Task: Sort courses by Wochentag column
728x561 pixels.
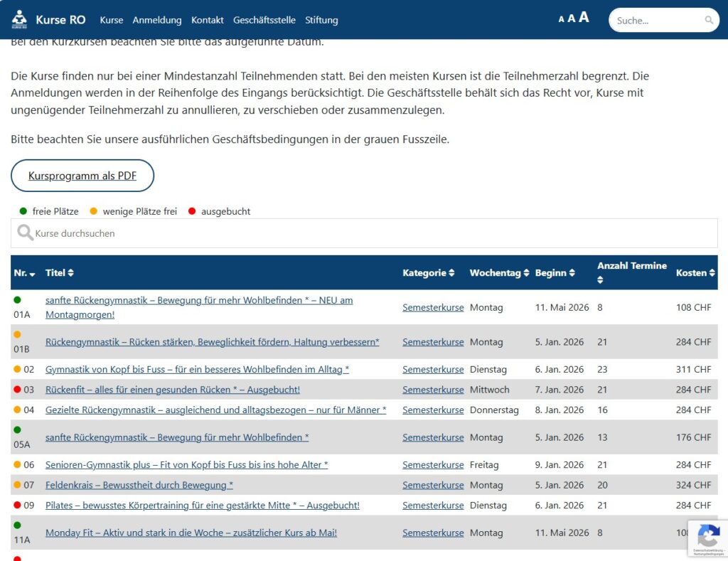Action: click(x=499, y=273)
